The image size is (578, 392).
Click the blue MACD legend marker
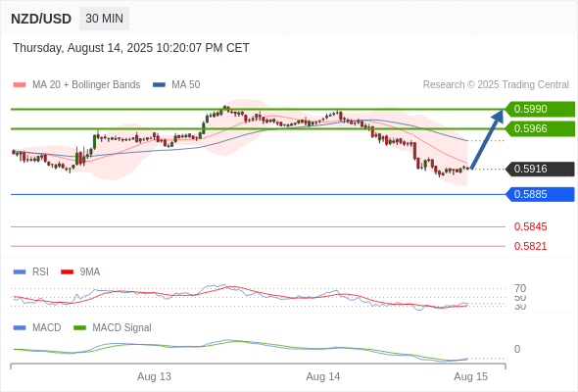20,328
